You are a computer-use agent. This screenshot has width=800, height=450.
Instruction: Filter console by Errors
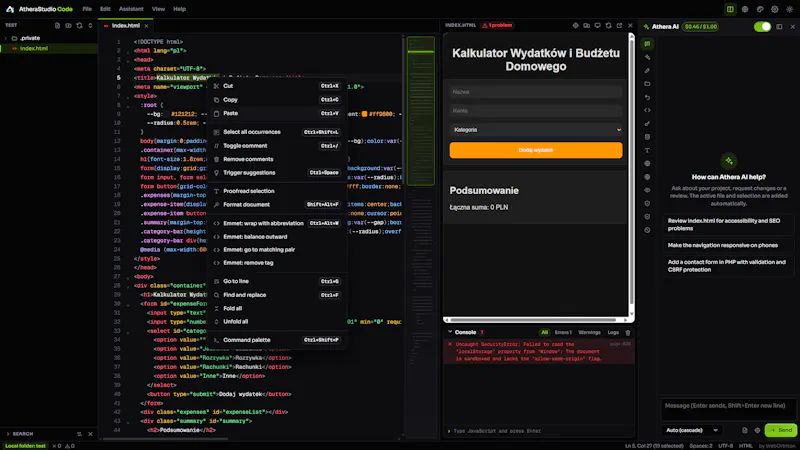[563, 333]
